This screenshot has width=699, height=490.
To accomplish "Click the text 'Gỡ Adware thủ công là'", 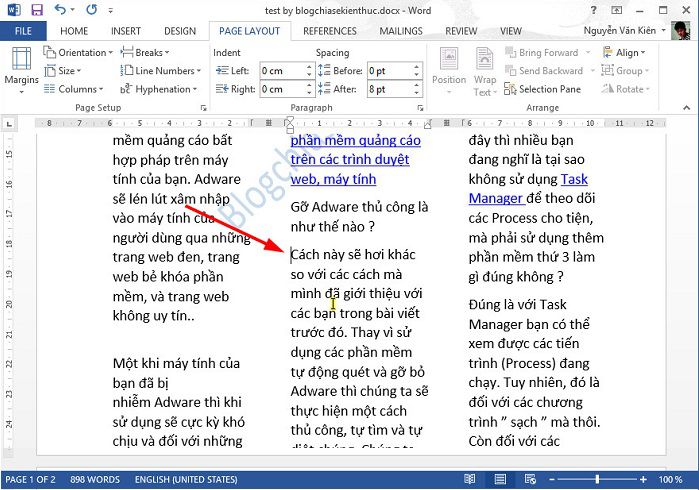I will click(x=359, y=207).
